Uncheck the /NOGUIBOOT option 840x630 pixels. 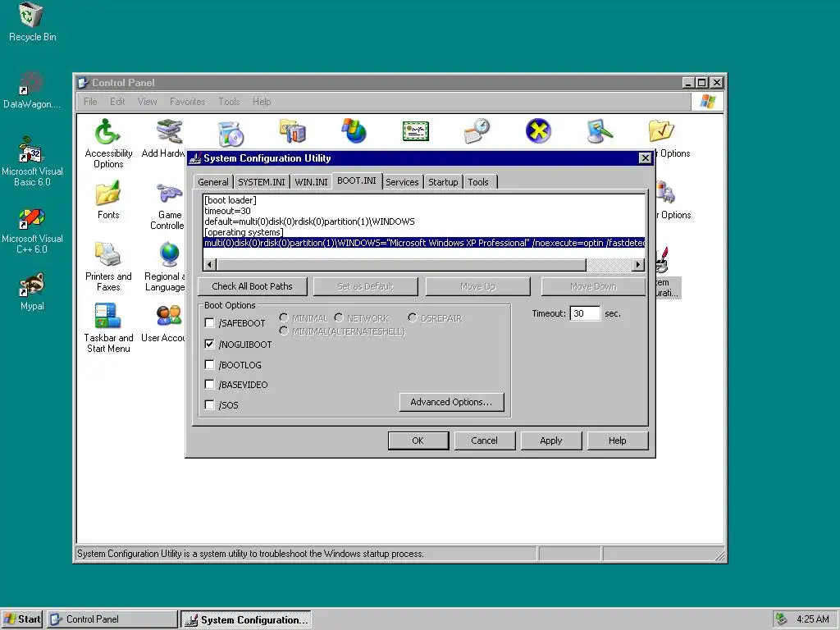209,344
